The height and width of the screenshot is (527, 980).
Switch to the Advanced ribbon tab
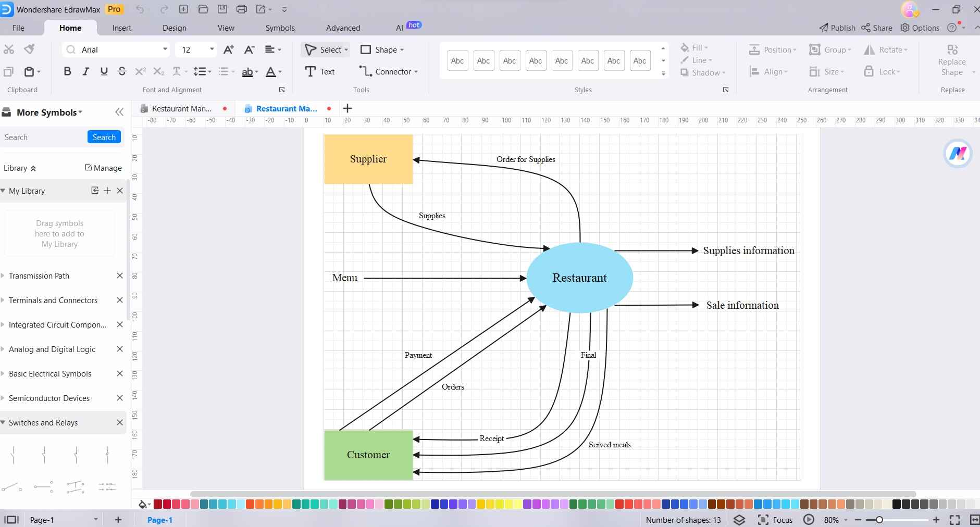point(343,28)
